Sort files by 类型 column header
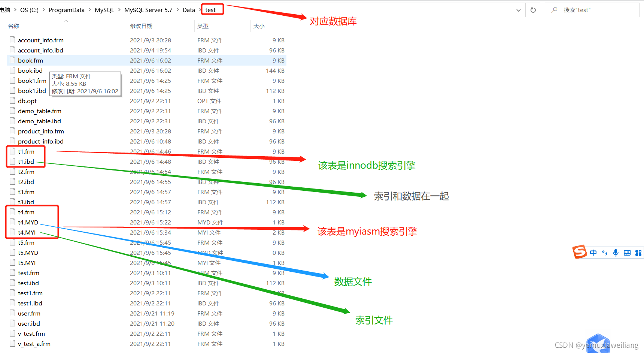Image resolution: width=644 pixels, height=353 pixels. tap(203, 26)
